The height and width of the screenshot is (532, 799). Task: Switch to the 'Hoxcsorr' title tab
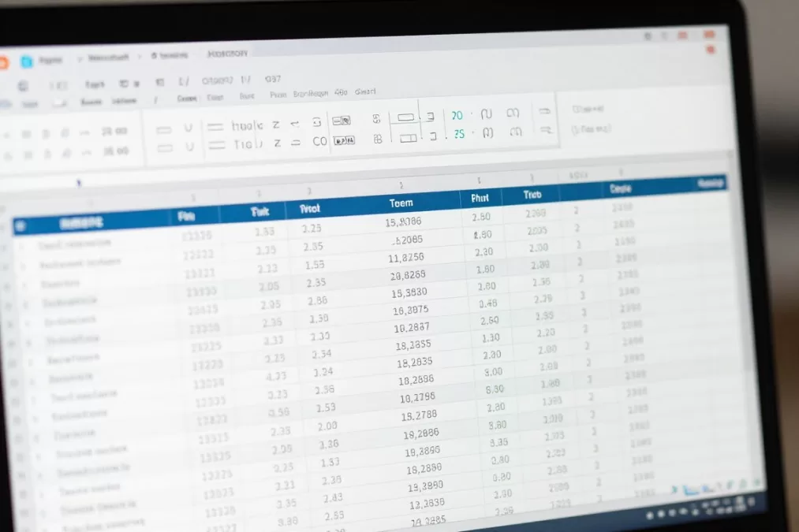pyautogui.click(x=227, y=54)
